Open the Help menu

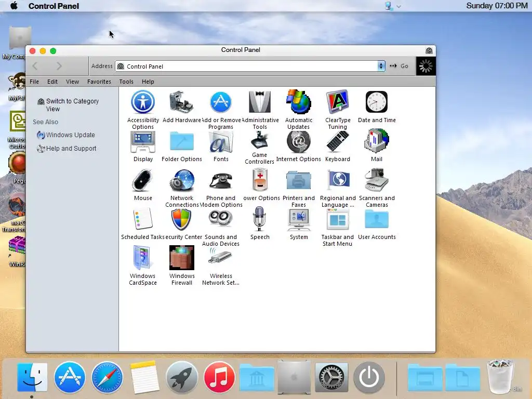(x=148, y=82)
